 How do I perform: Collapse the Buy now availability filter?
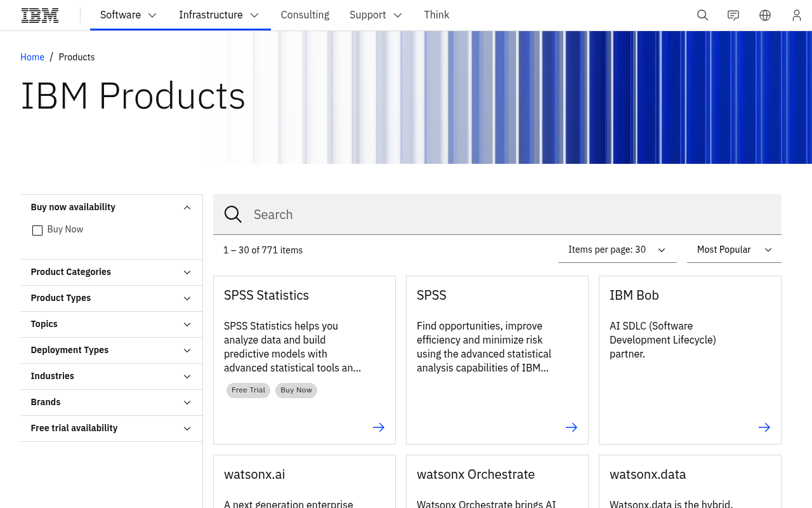[112, 207]
